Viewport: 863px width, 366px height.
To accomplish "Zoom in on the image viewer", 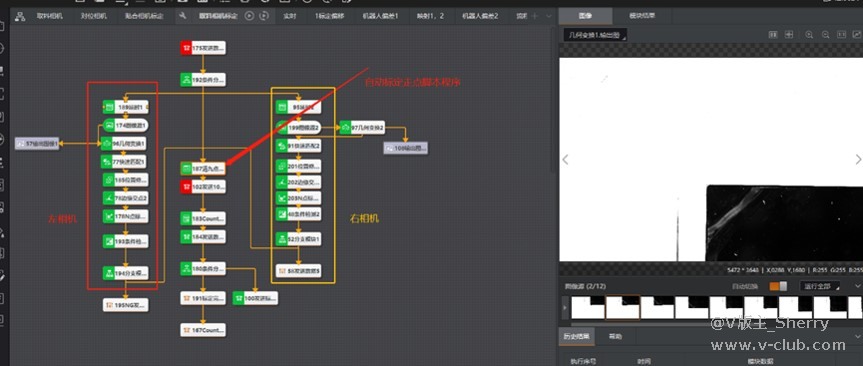I will tap(809, 35).
